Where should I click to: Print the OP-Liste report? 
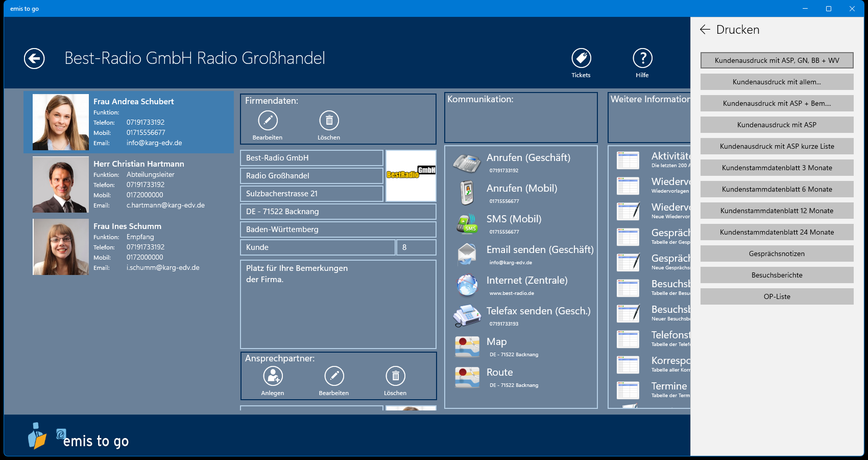(x=777, y=296)
